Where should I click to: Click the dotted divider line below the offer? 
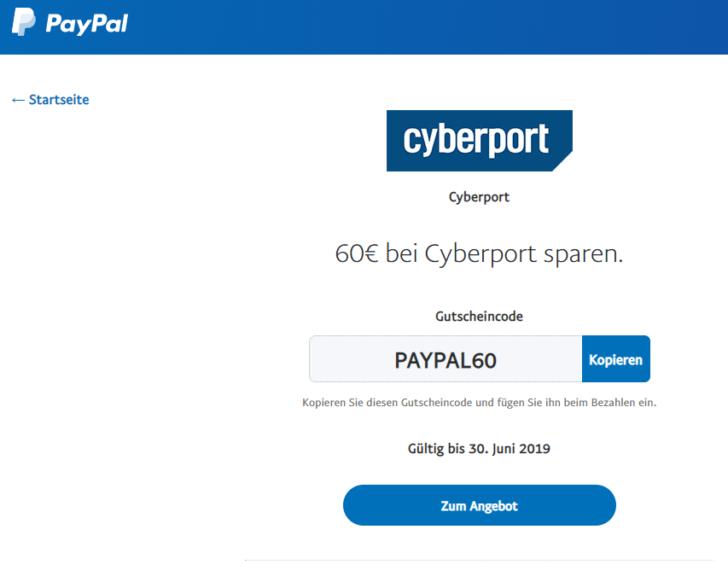(x=478, y=560)
